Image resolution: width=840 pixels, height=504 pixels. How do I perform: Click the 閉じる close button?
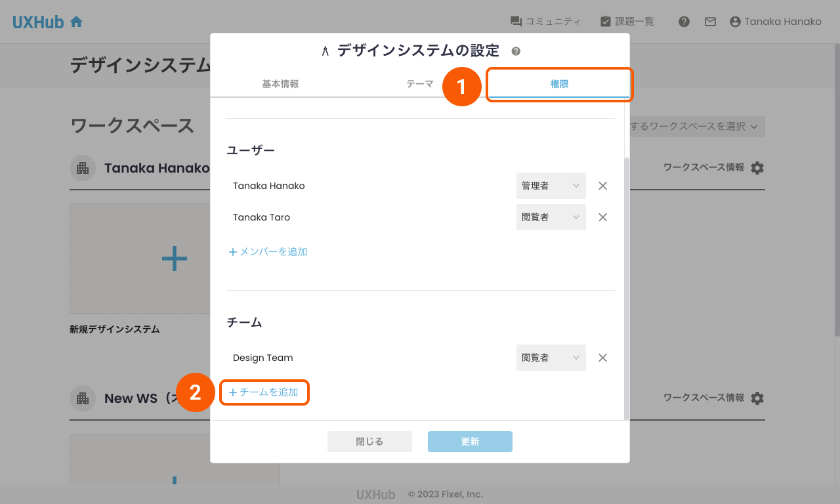369,442
